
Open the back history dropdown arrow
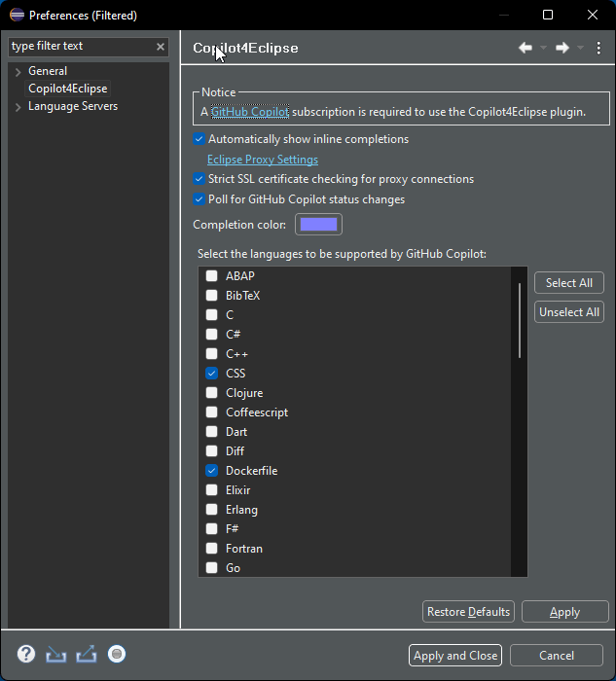point(543,48)
